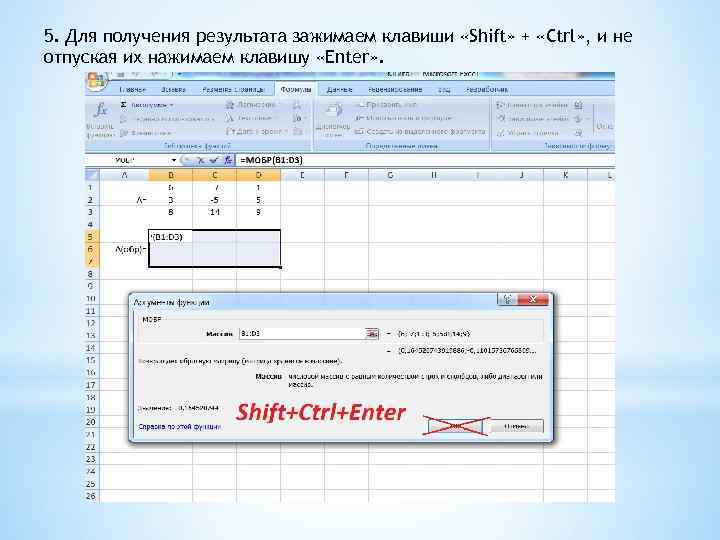Click the Define Name (Присвоить имя) icon
This screenshot has height=540, width=720.
[x=360, y=105]
